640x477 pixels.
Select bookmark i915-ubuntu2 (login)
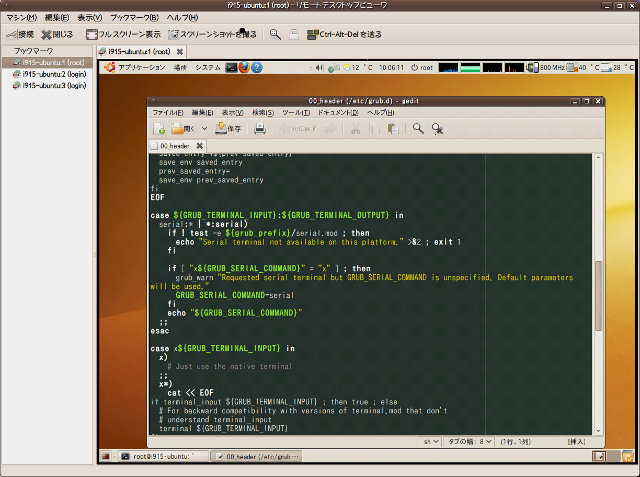click(x=49, y=74)
